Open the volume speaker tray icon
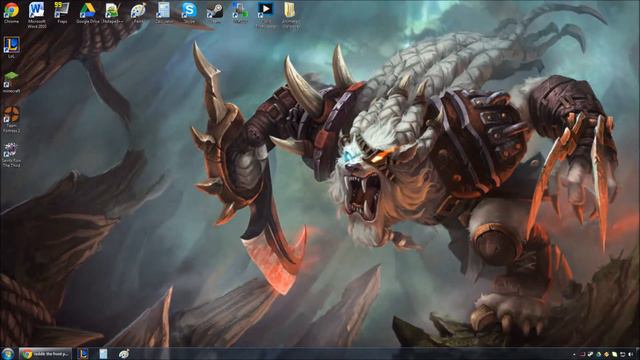This screenshot has height=360, width=640. pyautogui.click(x=631, y=354)
